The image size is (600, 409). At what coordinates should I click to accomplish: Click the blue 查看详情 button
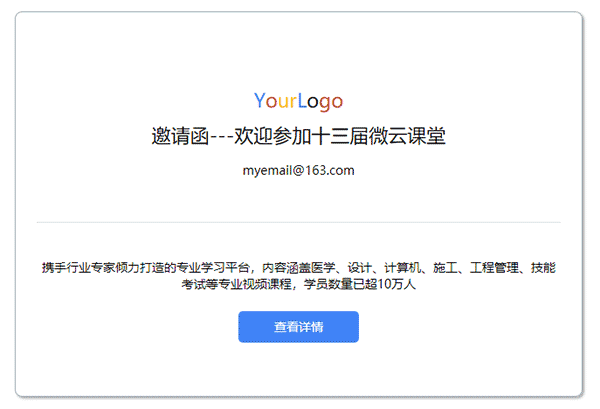298,327
